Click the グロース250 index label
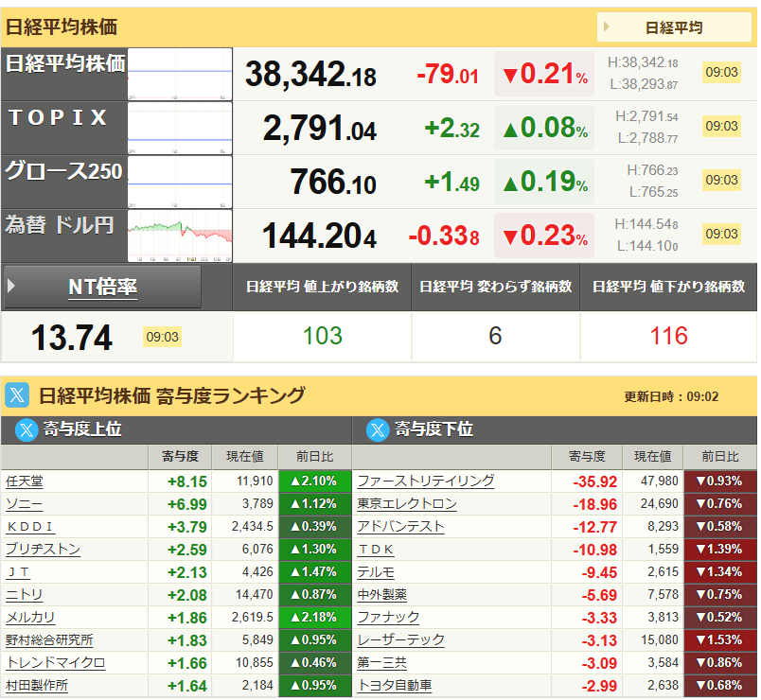The image size is (761, 700). [63, 171]
